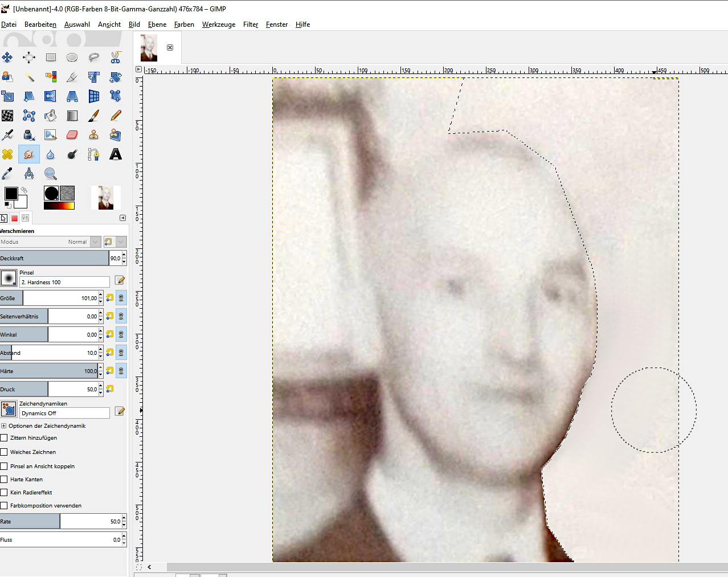The image size is (728, 577).
Task: Choose the Fuzzy Select magic wand
Action: (x=29, y=77)
